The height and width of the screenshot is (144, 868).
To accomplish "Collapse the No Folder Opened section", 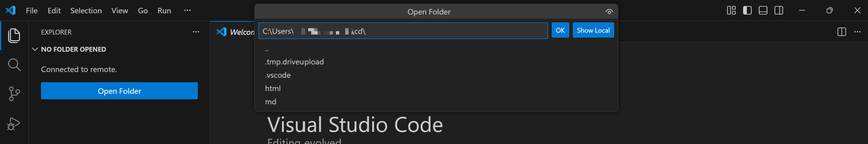I will tap(35, 49).
